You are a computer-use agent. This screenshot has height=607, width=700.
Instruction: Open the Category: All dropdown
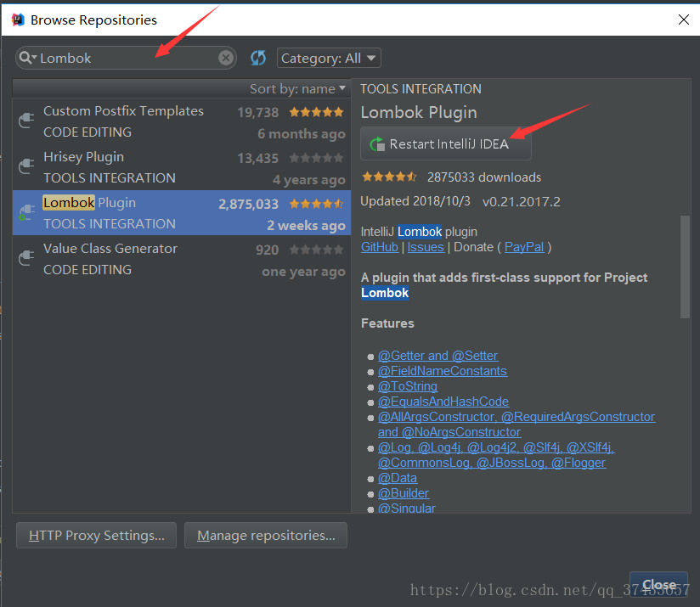pyautogui.click(x=328, y=58)
